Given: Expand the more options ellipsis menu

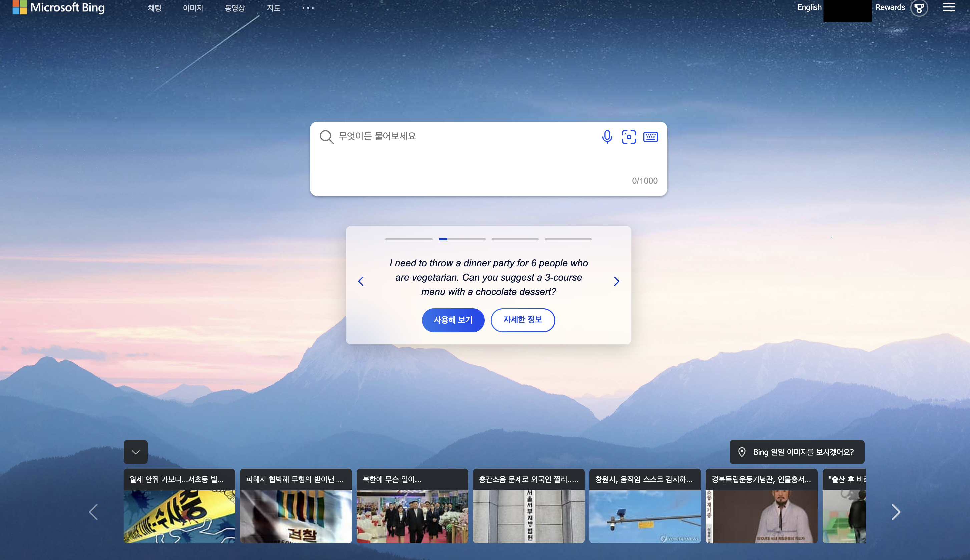Looking at the screenshot, I should click(x=308, y=8).
